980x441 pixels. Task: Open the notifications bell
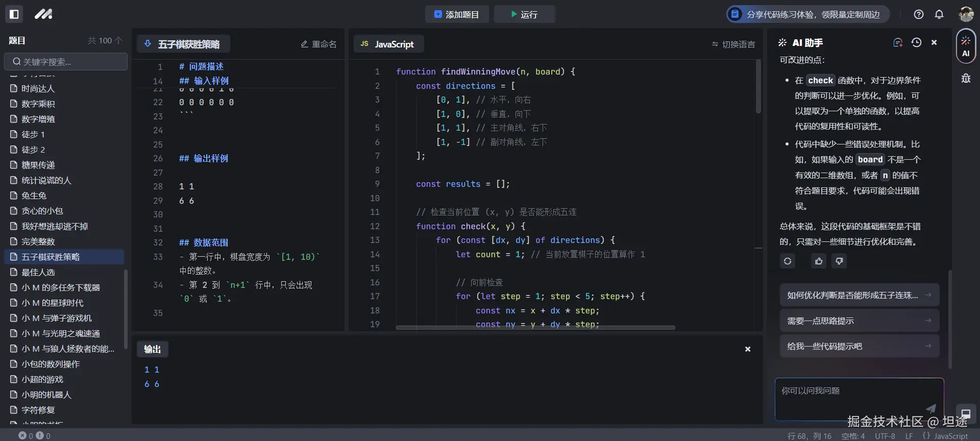click(x=939, y=14)
